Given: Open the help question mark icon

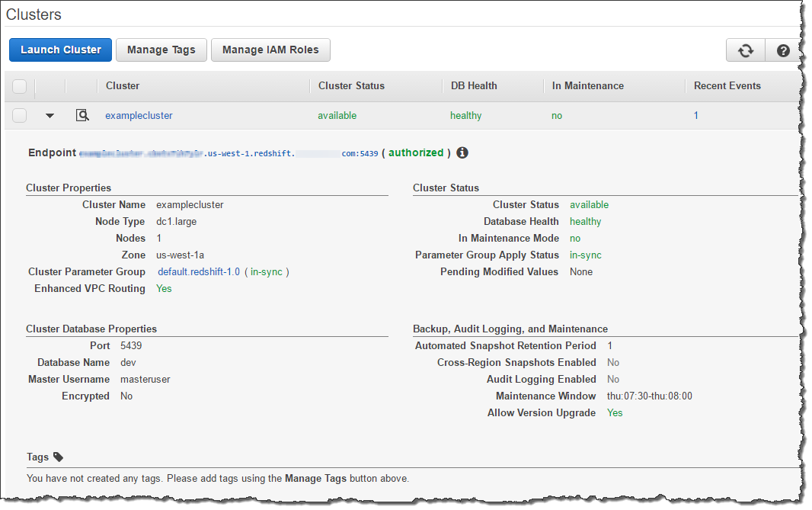Looking at the screenshot, I should [782, 50].
